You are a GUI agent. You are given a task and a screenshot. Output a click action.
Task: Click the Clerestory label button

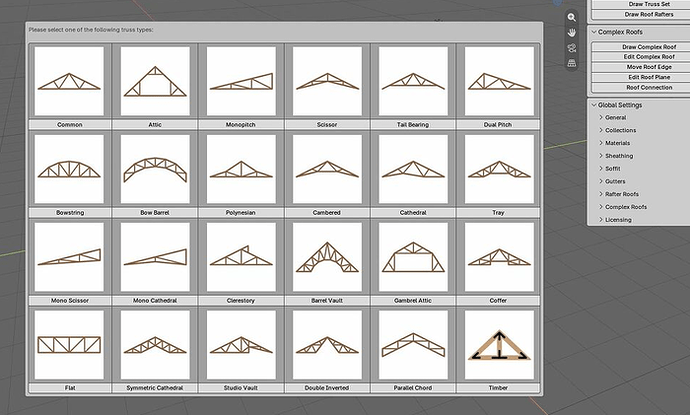coord(241,301)
